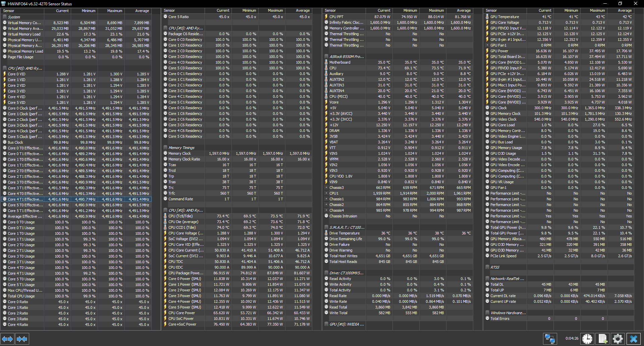Click Sensor column header above System group
644x346 pixels.
[23, 11]
